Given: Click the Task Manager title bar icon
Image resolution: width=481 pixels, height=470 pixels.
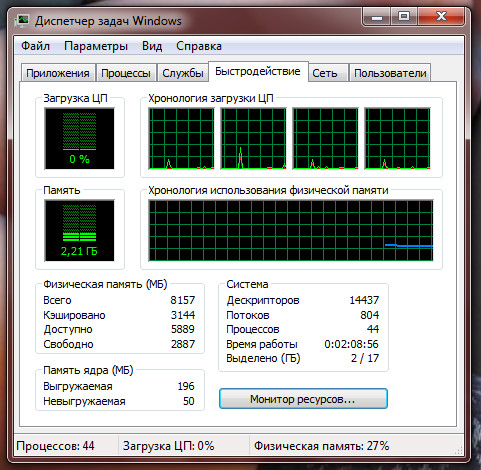Looking at the screenshot, I should (22, 21).
